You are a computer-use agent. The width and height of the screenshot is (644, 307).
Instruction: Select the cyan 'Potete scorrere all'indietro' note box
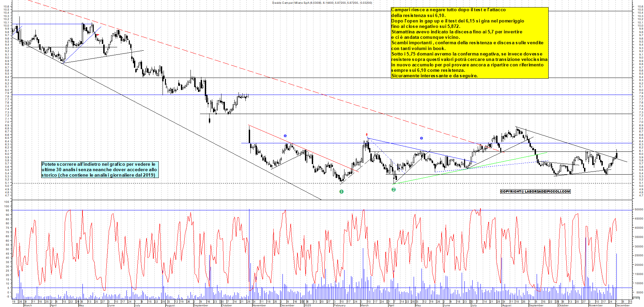click(99, 169)
